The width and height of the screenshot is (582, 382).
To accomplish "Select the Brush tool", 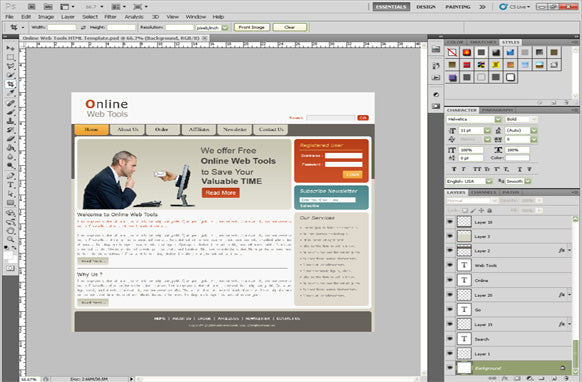I will pyautogui.click(x=10, y=112).
